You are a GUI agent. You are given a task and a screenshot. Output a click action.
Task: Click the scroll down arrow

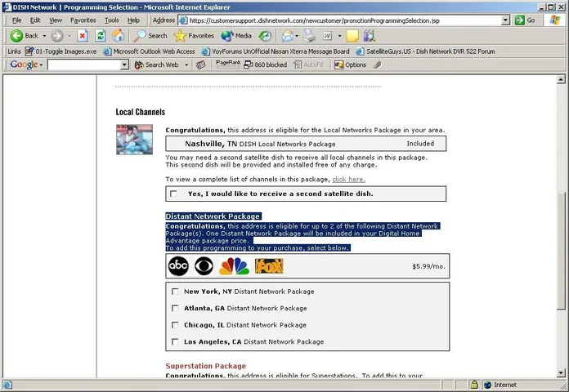tap(561, 372)
